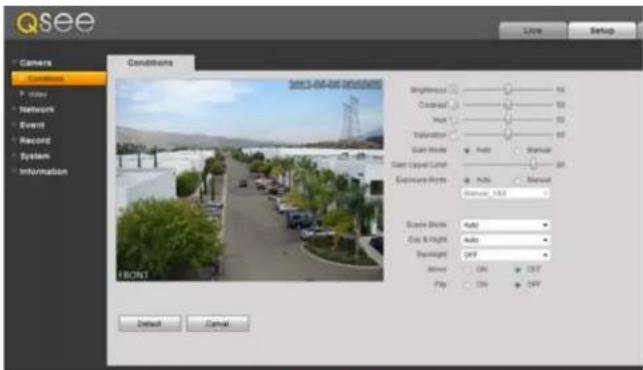643x370 pixels.
Task: Click the Q-See logo
Action: (55, 22)
